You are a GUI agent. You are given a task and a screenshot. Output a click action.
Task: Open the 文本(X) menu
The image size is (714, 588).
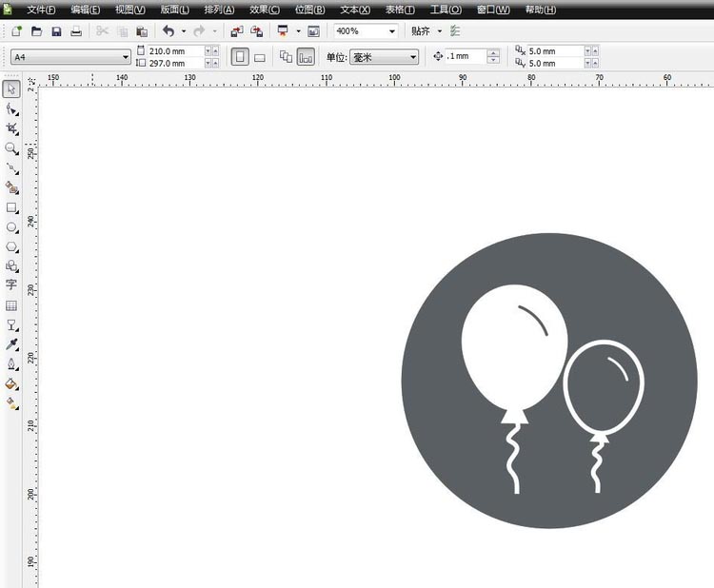[x=355, y=10]
